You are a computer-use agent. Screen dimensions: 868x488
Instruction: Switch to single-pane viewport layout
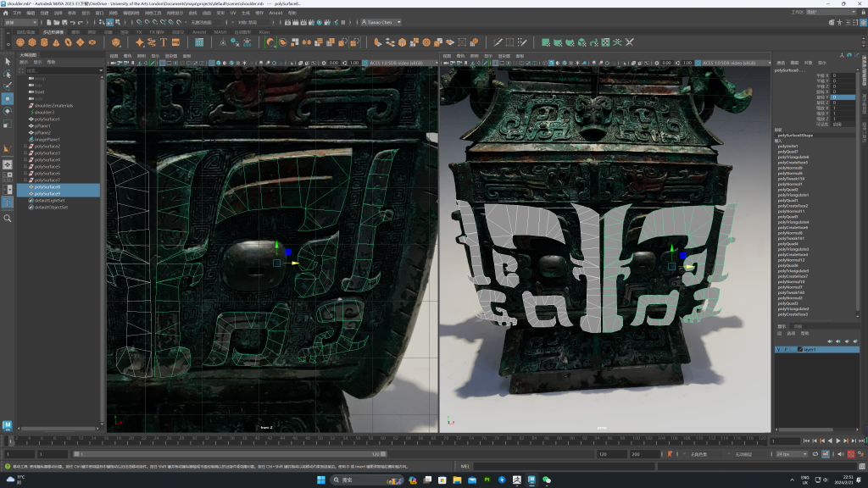(7, 164)
